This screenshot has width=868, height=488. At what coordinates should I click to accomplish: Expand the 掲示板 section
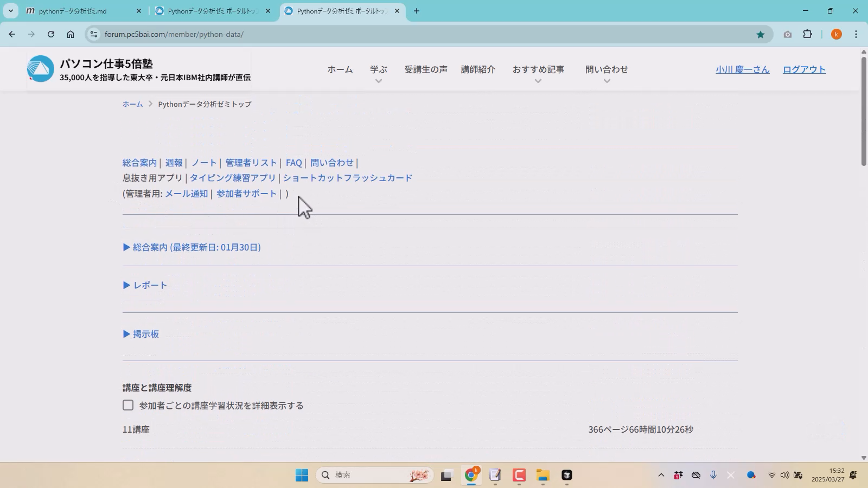[x=141, y=334]
